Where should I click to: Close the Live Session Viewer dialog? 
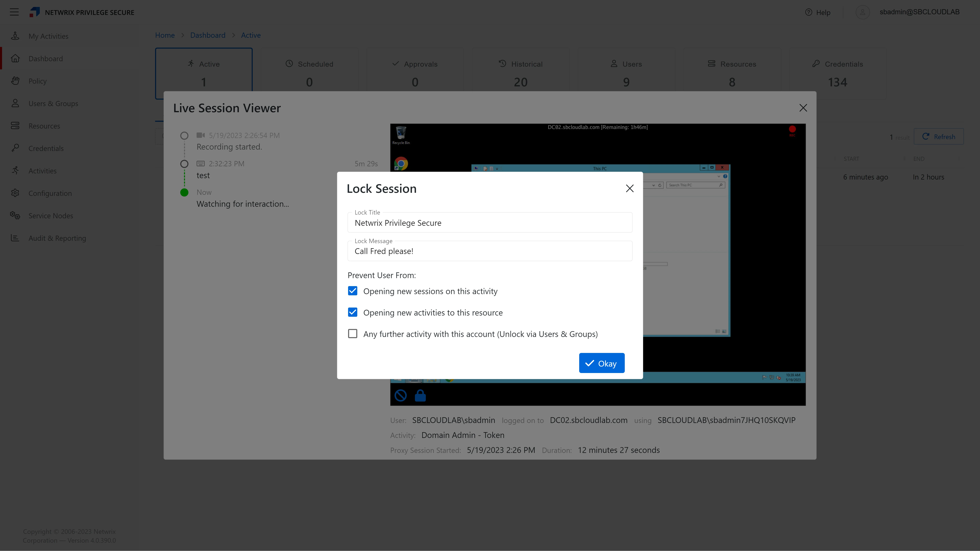pyautogui.click(x=803, y=108)
